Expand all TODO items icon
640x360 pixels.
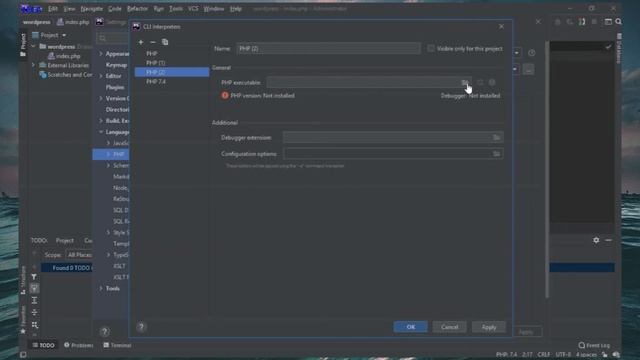click(x=34, y=300)
